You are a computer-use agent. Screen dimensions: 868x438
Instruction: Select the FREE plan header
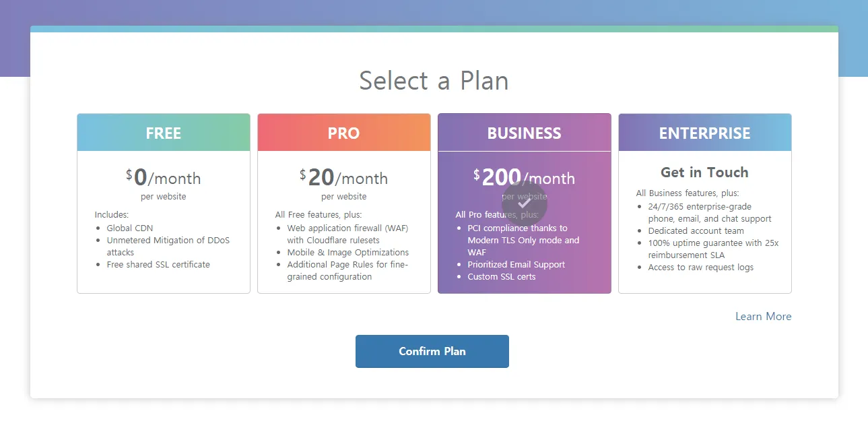tap(164, 133)
